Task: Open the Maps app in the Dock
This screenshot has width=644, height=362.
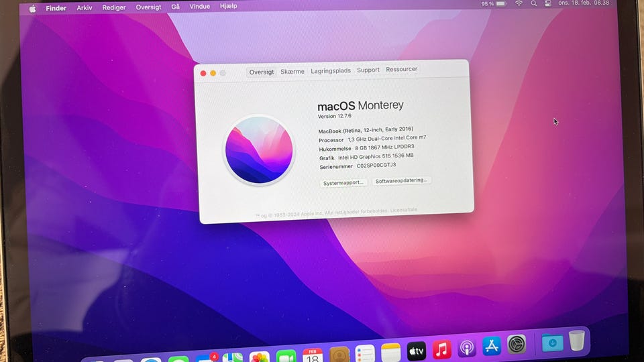Action: pyautogui.click(x=233, y=357)
